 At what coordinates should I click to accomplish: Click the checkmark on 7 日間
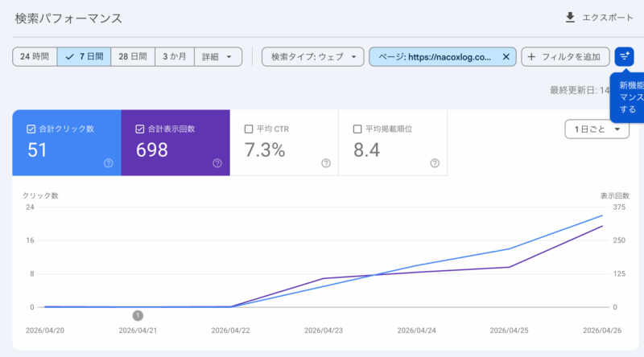[70, 56]
